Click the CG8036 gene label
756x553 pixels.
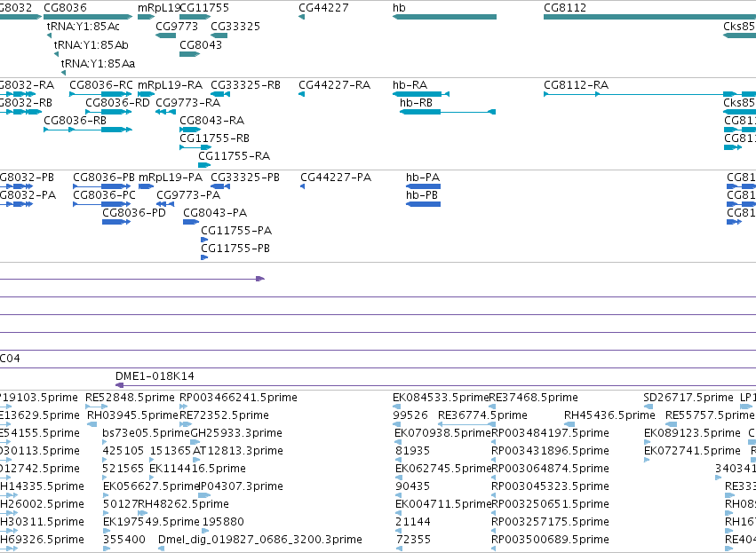(x=65, y=8)
